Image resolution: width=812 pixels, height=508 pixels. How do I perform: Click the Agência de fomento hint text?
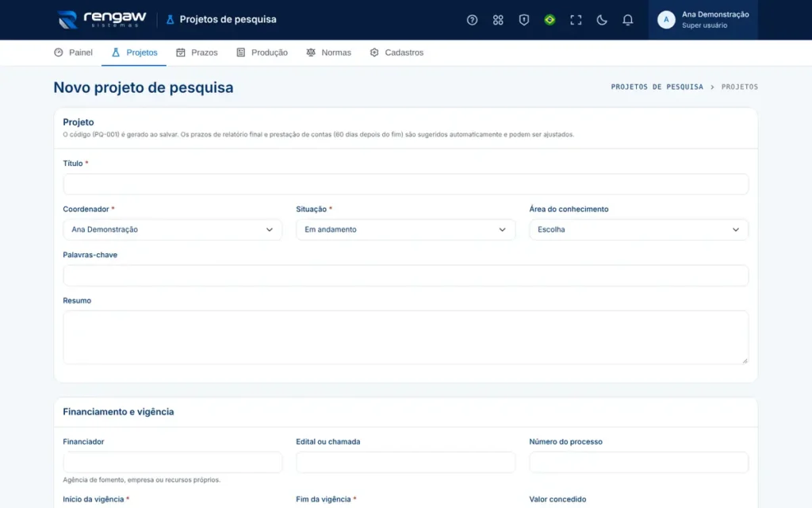tap(141, 480)
